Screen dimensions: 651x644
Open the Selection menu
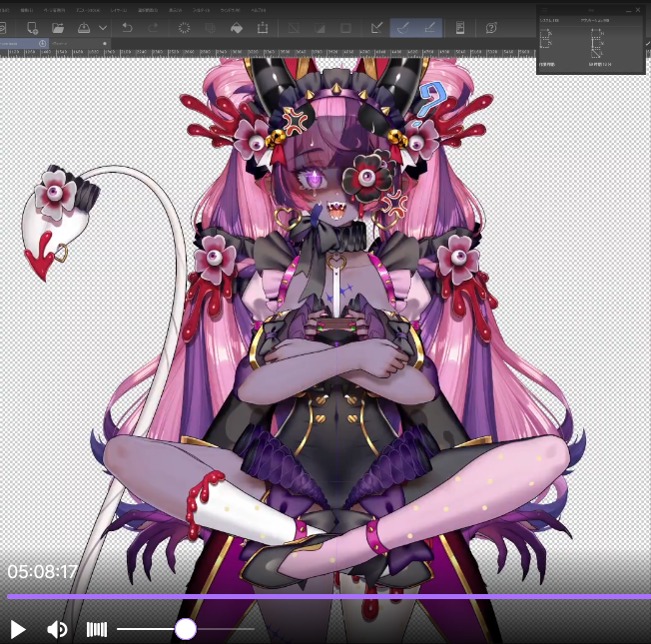(x=148, y=10)
